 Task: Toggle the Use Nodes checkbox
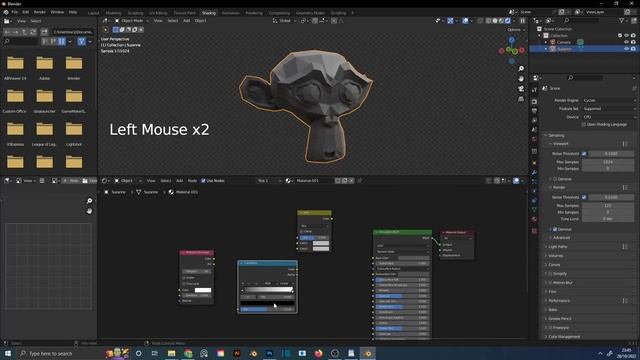tap(203, 180)
